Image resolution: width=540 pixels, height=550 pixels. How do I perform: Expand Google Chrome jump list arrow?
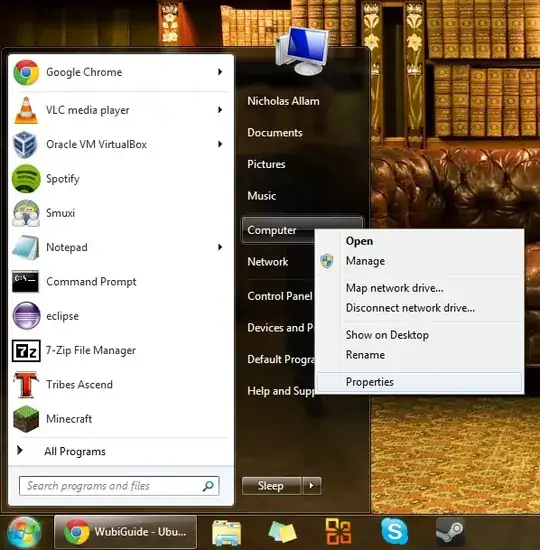point(220,72)
